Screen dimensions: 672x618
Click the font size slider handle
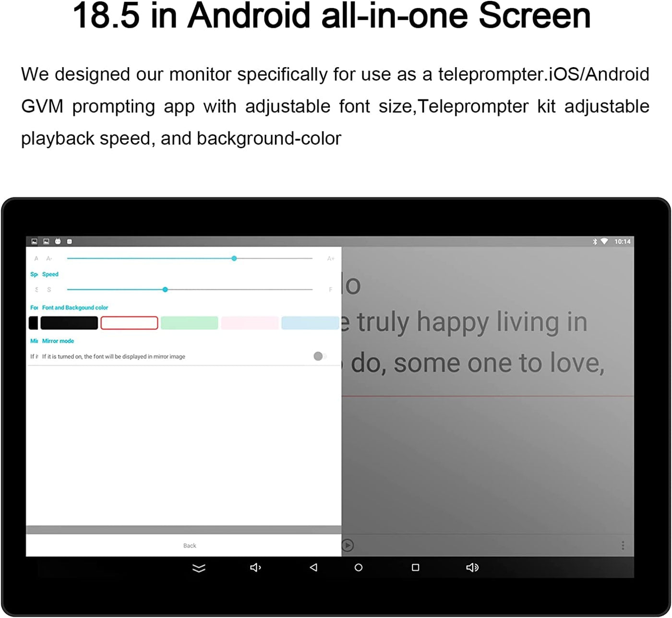pyautogui.click(x=234, y=259)
